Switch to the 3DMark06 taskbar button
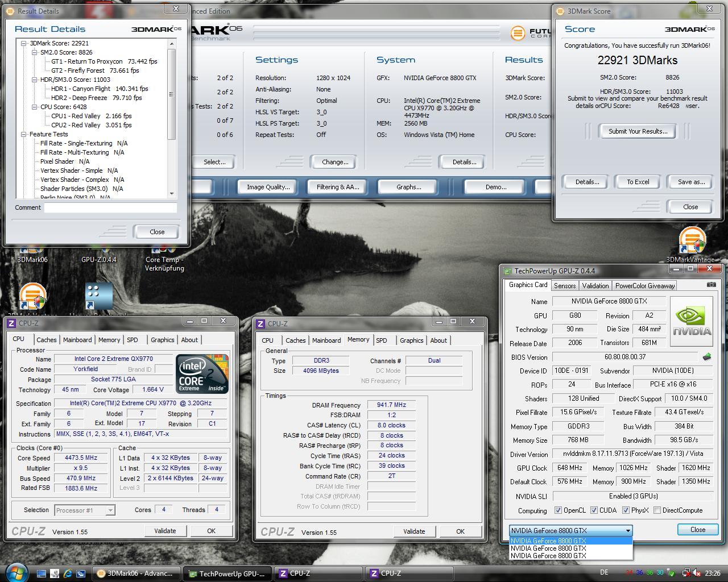 pyautogui.click(x=137, y=573)
